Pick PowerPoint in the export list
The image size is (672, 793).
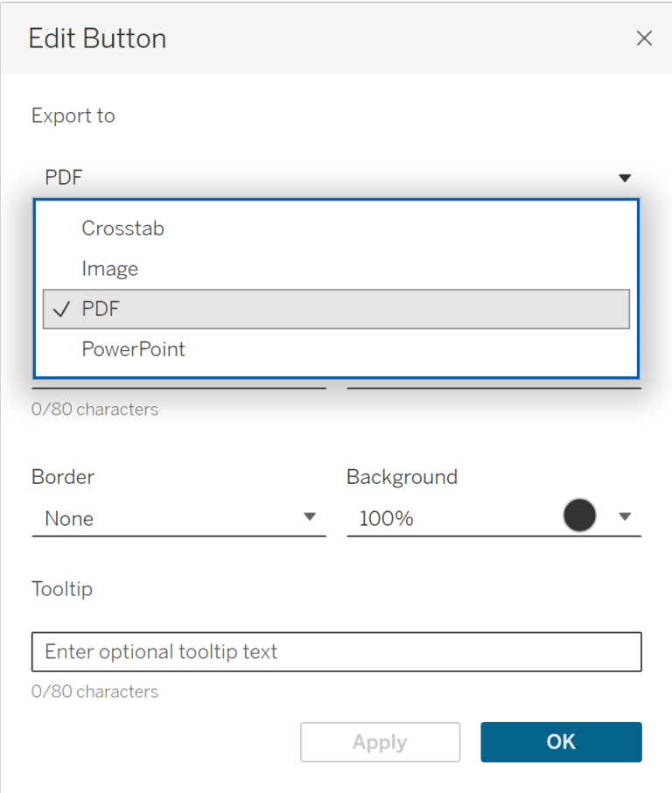coord(134,349)
